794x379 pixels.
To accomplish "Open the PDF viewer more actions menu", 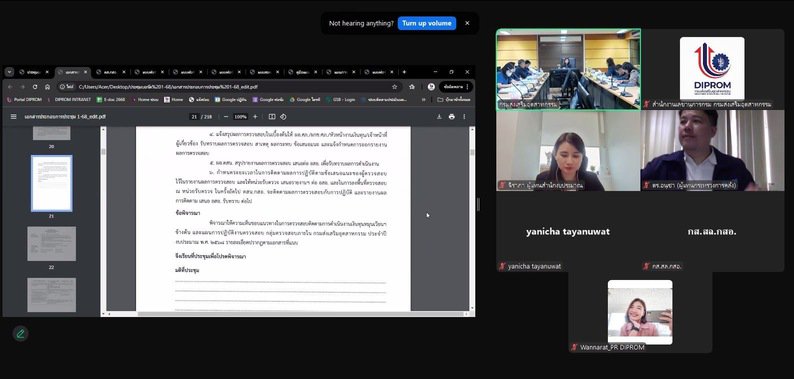I will [464, 117].
